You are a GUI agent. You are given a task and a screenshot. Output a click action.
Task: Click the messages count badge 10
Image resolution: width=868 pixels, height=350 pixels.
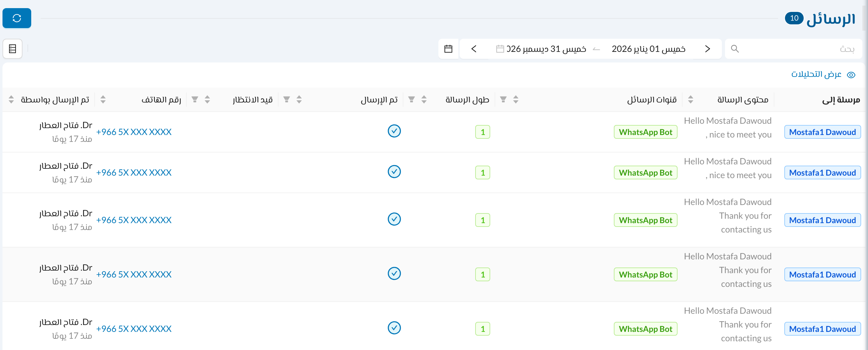[x=794, y=18]
